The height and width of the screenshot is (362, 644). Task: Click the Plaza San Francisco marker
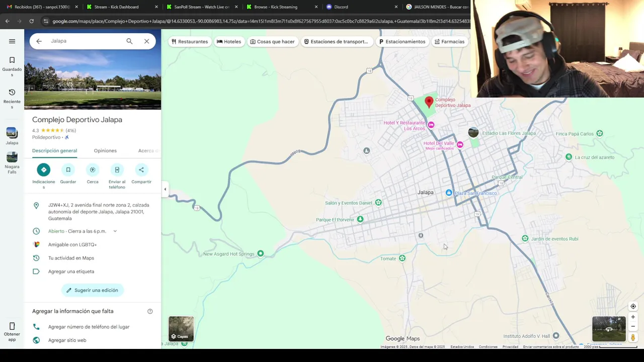(449, 193)
